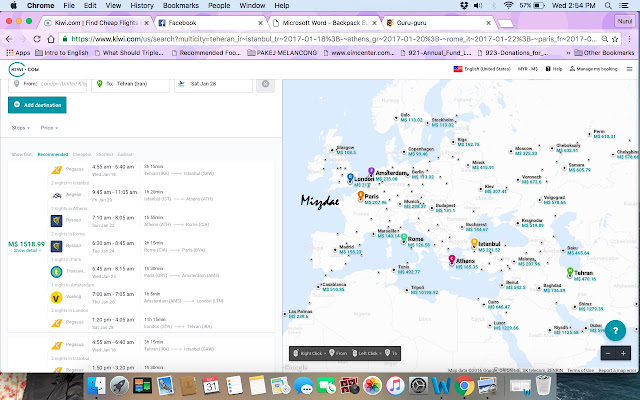The width and height of the screenshot is (640, 400).
Task: Open the Intro to English bookmark folder
Action: tap(62, 53)
